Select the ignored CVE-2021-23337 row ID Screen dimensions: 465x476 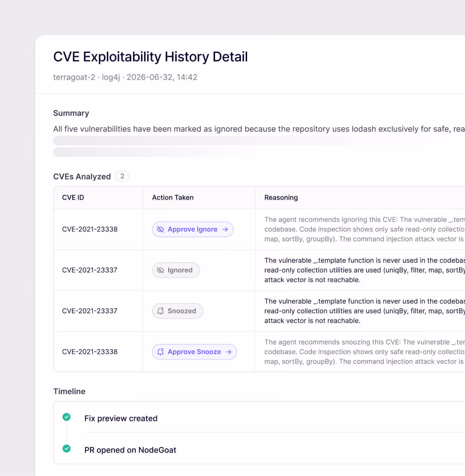(x=89, y=270)
